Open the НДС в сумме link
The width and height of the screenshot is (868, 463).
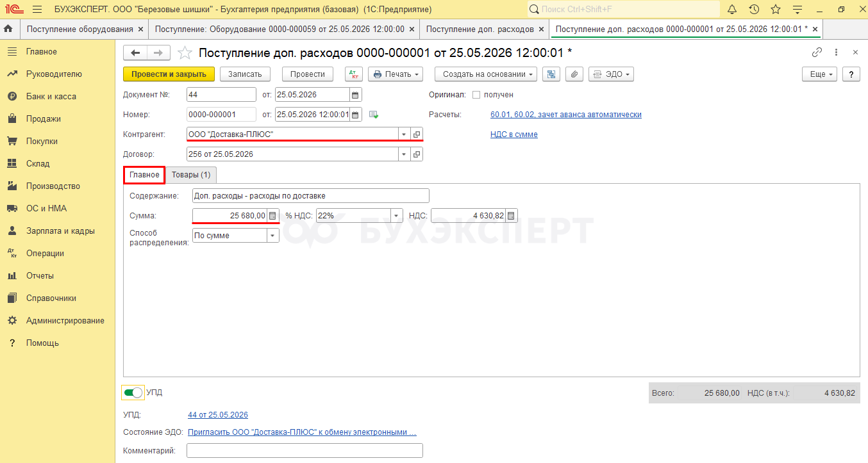[514, 134]
